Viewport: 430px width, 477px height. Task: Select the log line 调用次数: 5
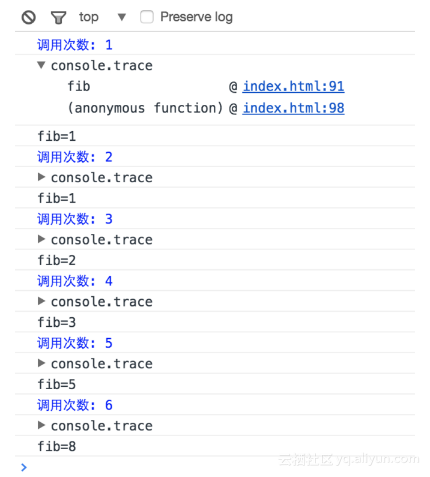(215, 343)
